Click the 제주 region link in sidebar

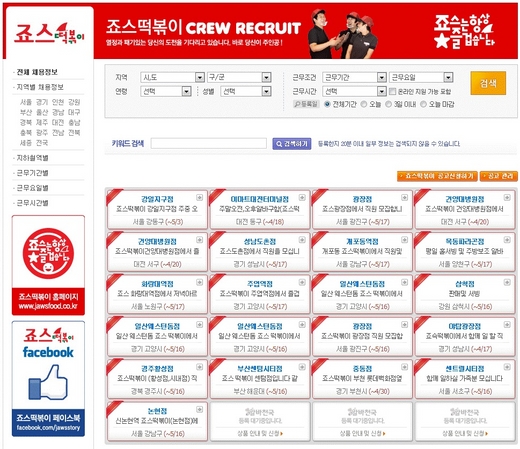tap(42, 122)
